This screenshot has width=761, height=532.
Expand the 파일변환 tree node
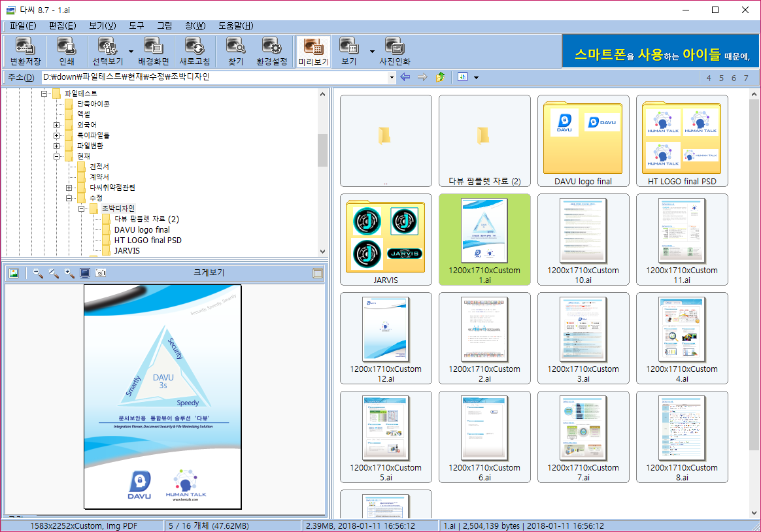point(56,146)
